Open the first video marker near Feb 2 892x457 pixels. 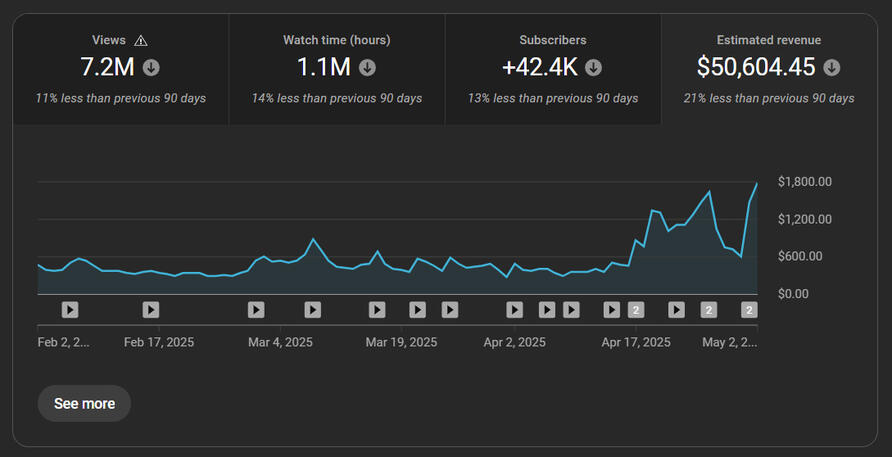tap(70, 310)
